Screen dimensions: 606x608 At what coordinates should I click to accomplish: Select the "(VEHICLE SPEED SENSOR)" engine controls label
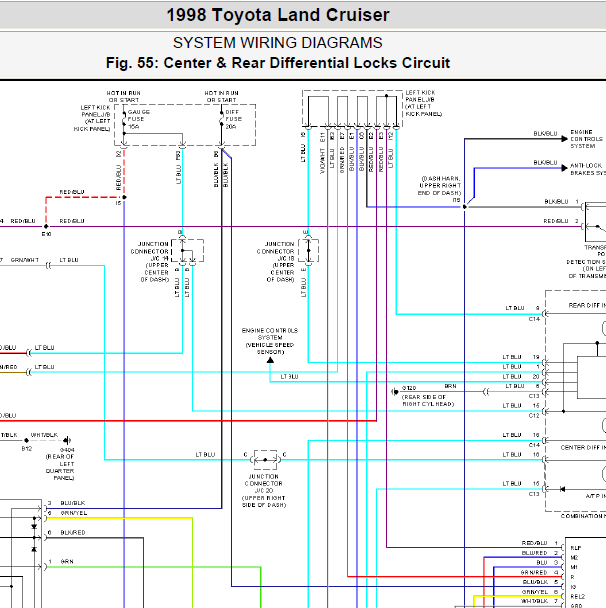click(270, 348)
